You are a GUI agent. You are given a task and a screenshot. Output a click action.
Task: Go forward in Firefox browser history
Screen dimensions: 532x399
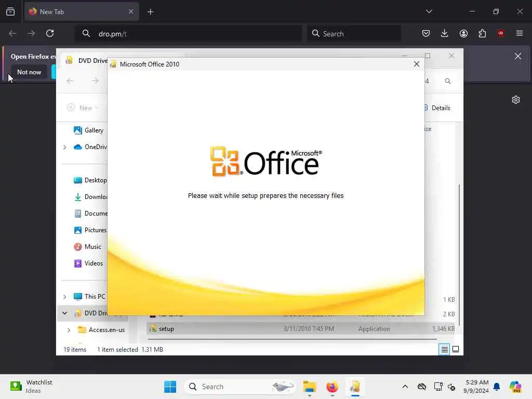click(31, 33)
